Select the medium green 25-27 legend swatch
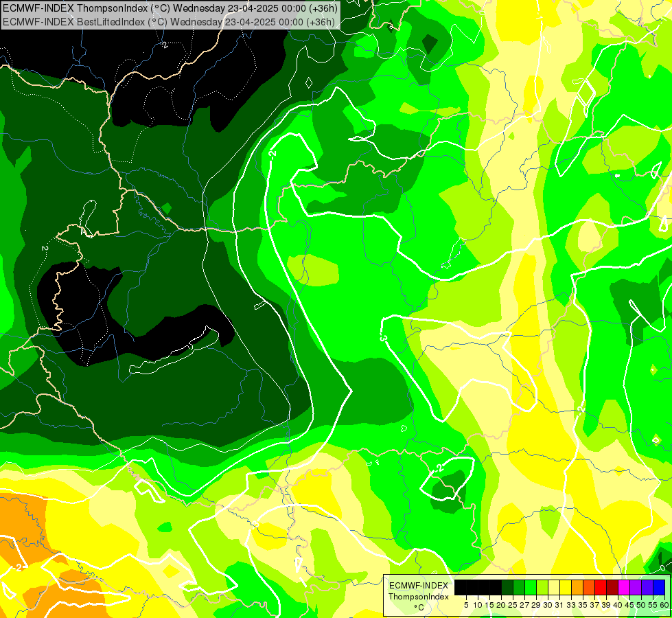The width and height of the screenshot is (672, 618). click(x=519, y=587)
